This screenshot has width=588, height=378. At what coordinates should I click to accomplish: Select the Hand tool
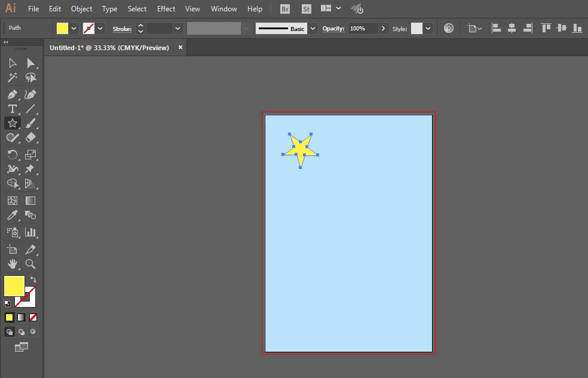click(12, 263)
